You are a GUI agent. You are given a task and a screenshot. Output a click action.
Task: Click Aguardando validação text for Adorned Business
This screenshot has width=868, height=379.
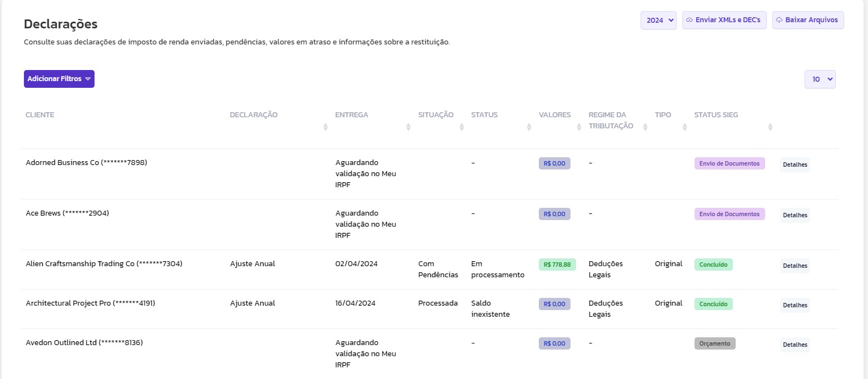click(366, 174)
